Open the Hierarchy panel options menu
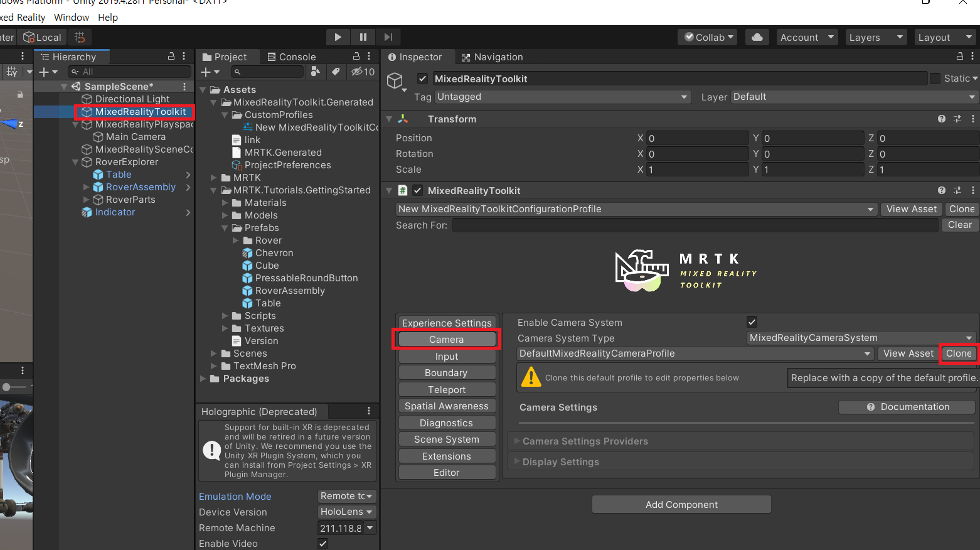980x550 pixels. (x=184, y=57)
